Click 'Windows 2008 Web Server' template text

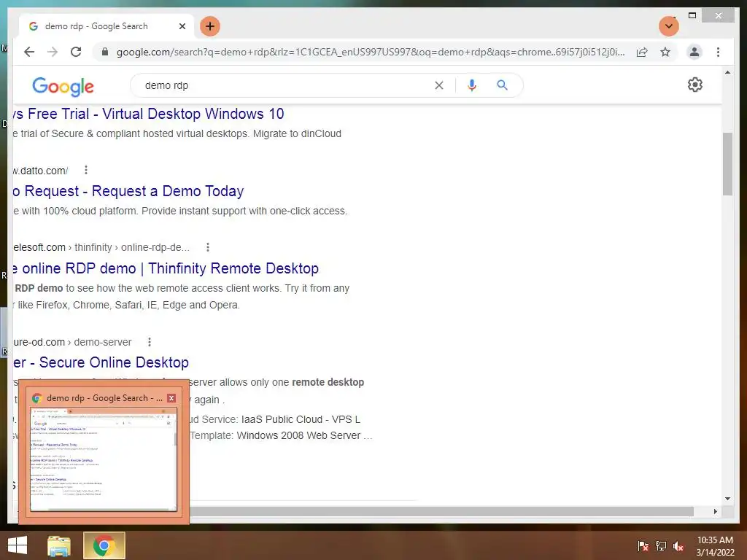pyautogui.click(x=298, y=435)
